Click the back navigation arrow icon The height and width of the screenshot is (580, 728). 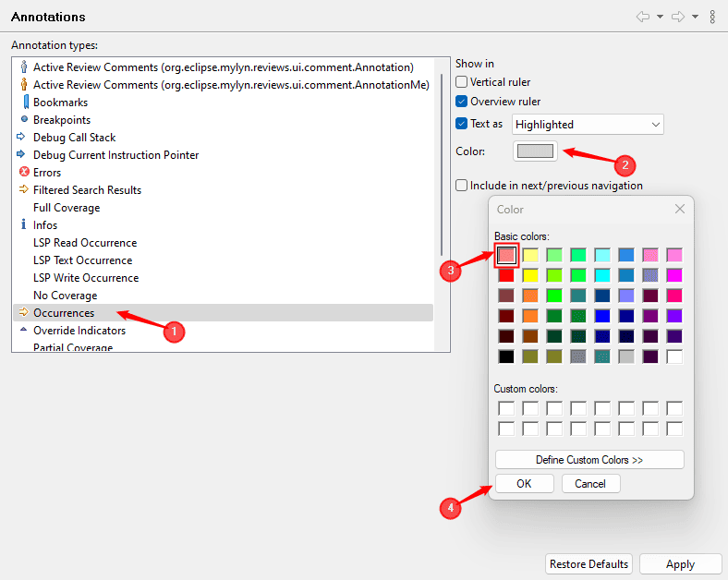643,18
